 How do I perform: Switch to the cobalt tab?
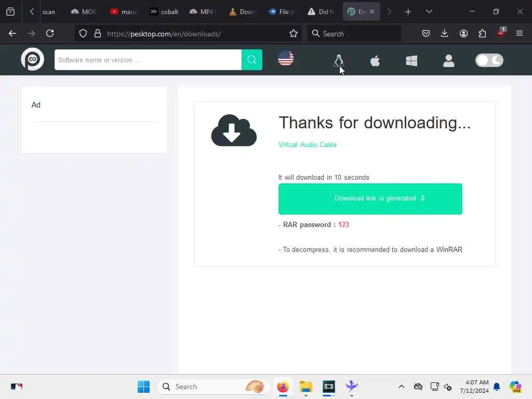[x=164, y=12]
